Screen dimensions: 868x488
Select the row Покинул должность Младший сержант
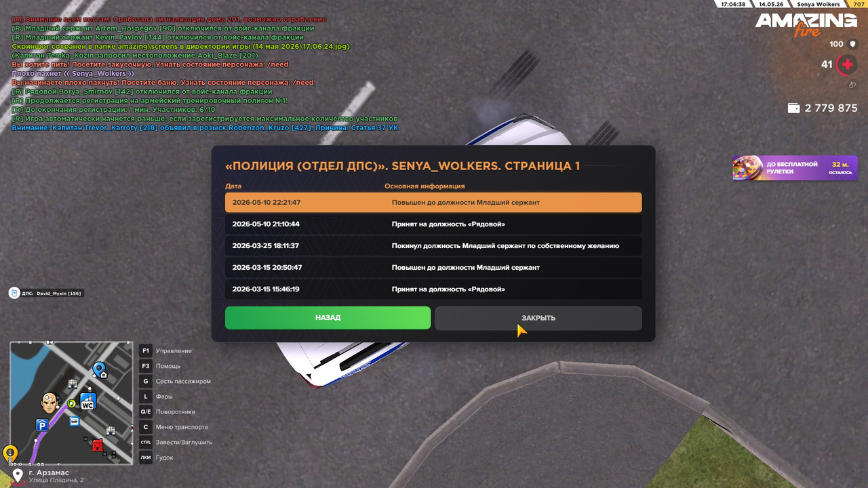coord(433,246)
